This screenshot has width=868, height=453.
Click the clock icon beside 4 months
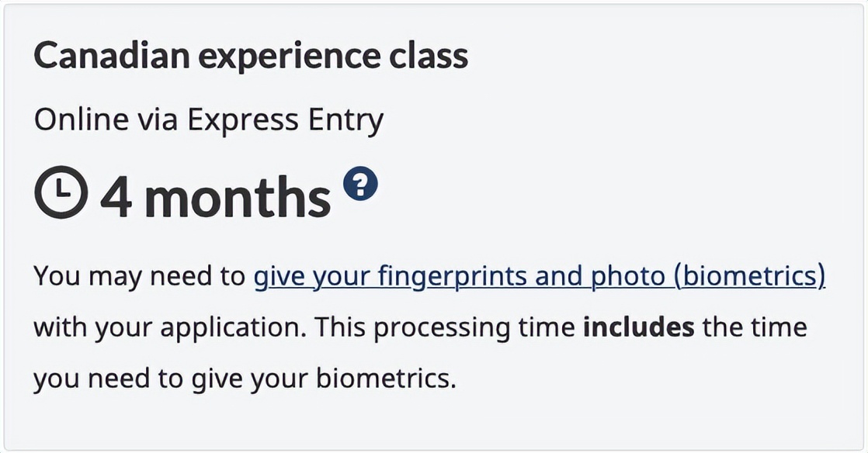61,192
